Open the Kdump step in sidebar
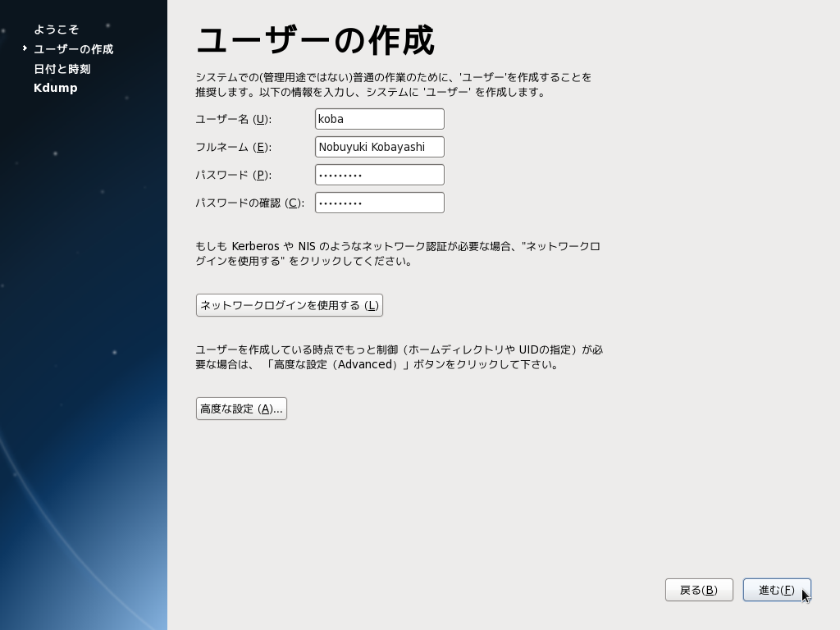Viewport: 840px width, 630px height. pos(55,88)
